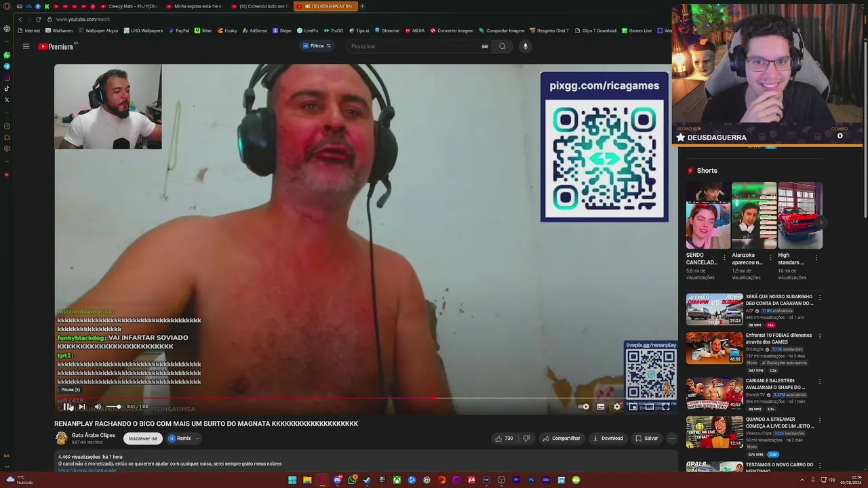Switch to 'Minha esposa está me' tab
This screenshot has height=488, width=868.
pos(195,6)
